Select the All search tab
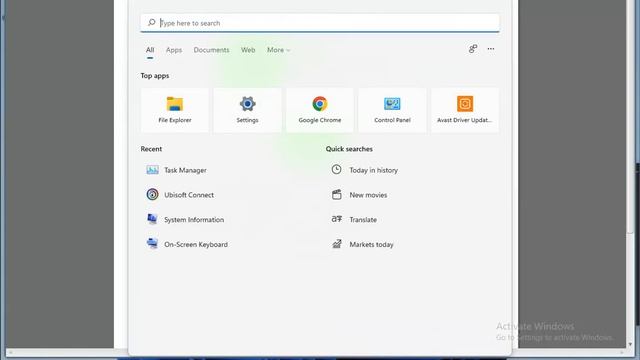The height and width of the screenshot is (360, 640). (x=150, y=50)
